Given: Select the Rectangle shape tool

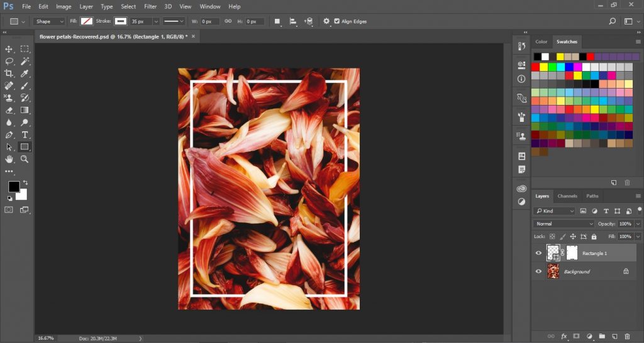Looking at the screenshot, I should [x=25, y=147].
